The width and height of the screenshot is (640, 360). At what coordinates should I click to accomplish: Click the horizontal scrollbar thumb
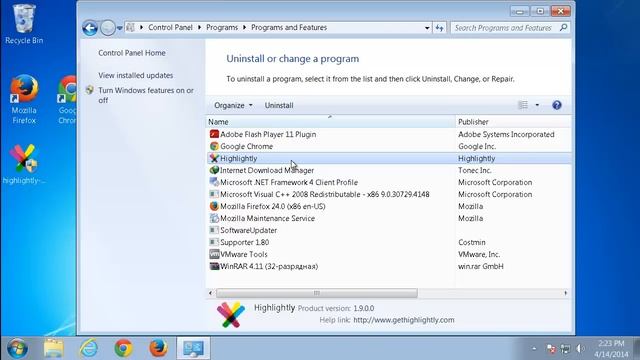[x=317, y=293]
